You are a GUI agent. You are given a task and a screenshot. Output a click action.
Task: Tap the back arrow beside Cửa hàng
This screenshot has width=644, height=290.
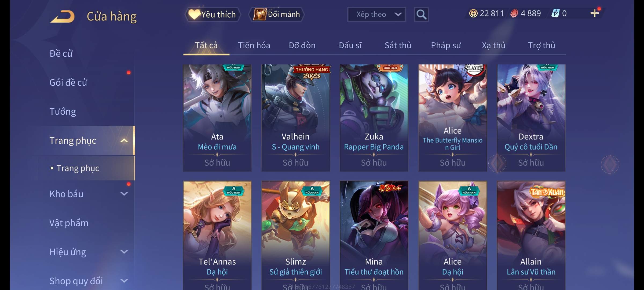tap(63, 16)
